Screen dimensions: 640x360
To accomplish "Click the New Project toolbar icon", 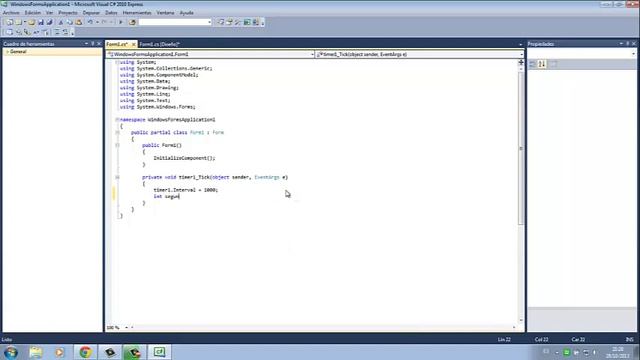I will click(x=9, y=22).
